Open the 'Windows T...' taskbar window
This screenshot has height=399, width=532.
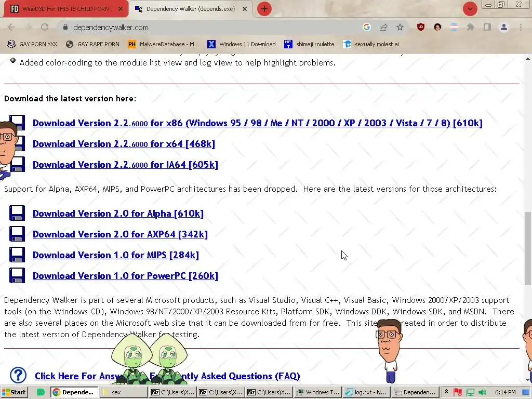pyautogui.click(x=317, y=392)
